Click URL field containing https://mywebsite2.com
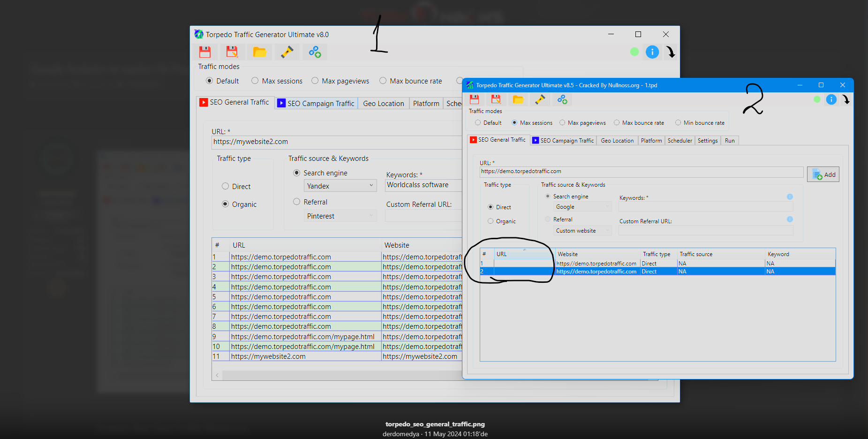 (x=337, y=142)
